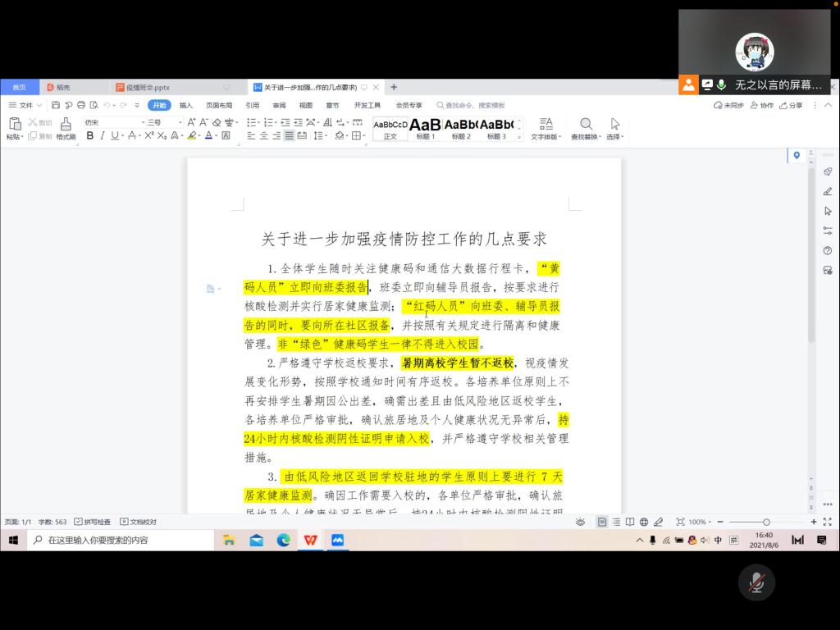The height and width of the screenshot is (630, 840).
Task: Select the justify alignment icon
Action: [289, 136]
